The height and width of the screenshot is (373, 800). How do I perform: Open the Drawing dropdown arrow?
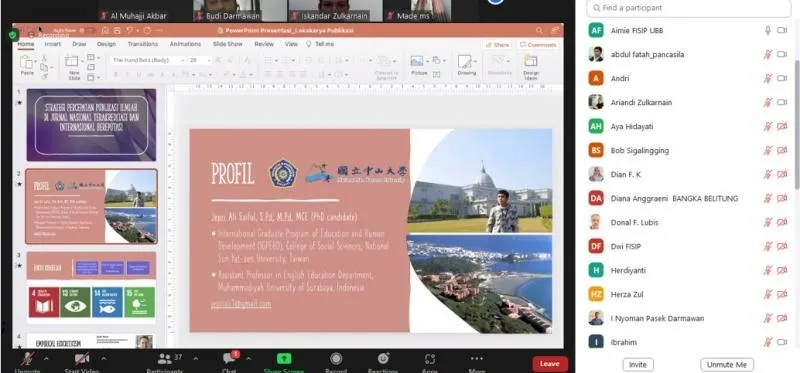click(x=476, y=61)
